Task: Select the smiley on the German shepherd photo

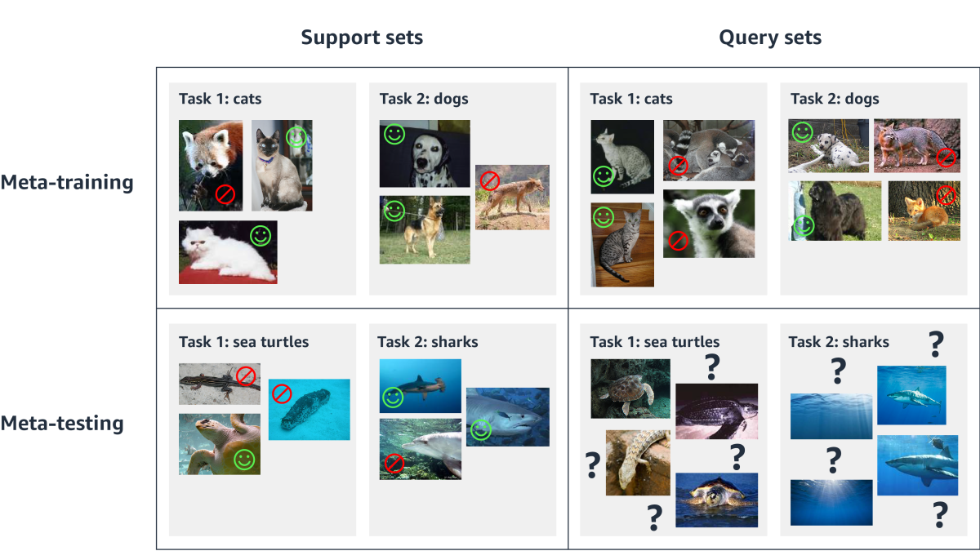Action: tap(394, 210)
